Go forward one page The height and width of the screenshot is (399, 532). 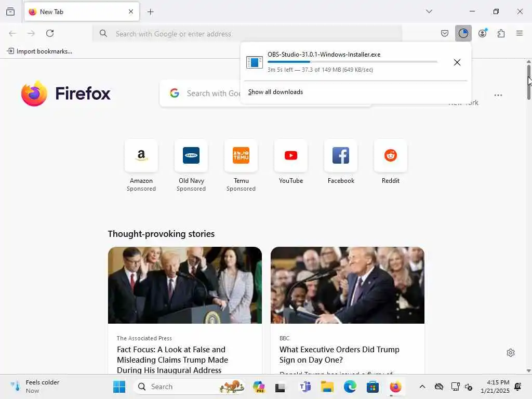click(x=31, y=33)
